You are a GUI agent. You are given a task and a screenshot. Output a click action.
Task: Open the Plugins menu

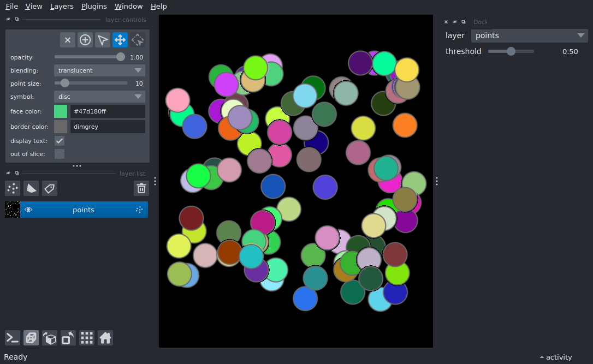point(94,7)
